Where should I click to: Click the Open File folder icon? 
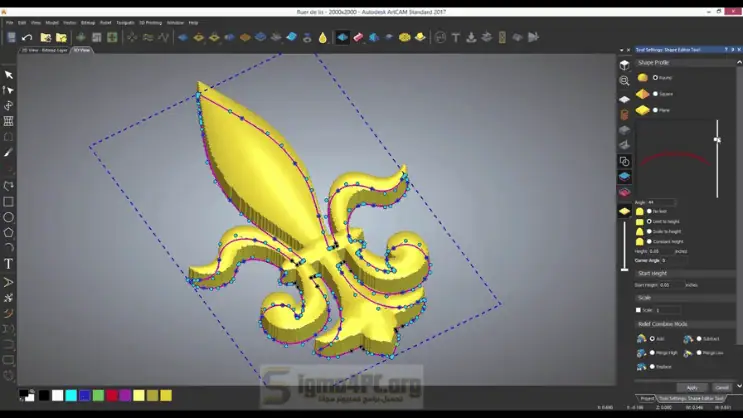[x=46, y=38]
